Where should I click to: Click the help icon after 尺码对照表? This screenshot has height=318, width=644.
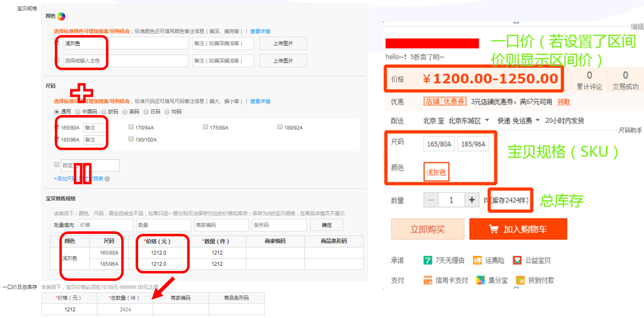pyautogui.click(x=107, y=179)
